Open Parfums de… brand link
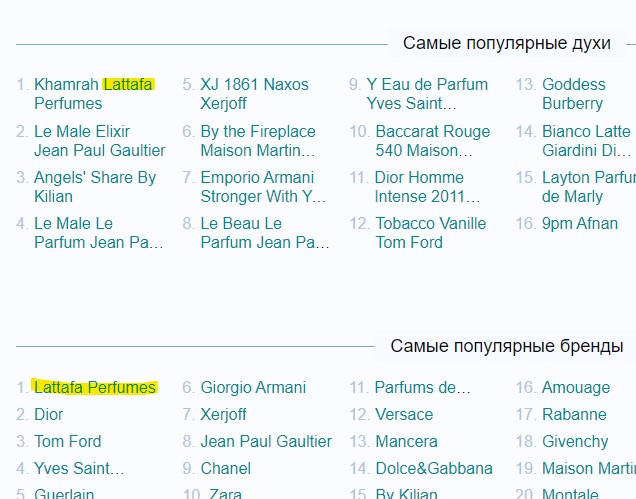636x499 pixels. pos(423,387)
